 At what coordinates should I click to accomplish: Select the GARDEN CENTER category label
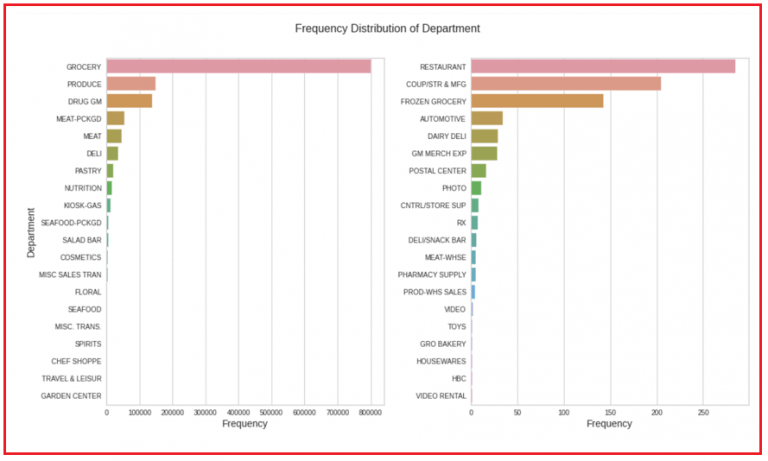coord(71,396)
